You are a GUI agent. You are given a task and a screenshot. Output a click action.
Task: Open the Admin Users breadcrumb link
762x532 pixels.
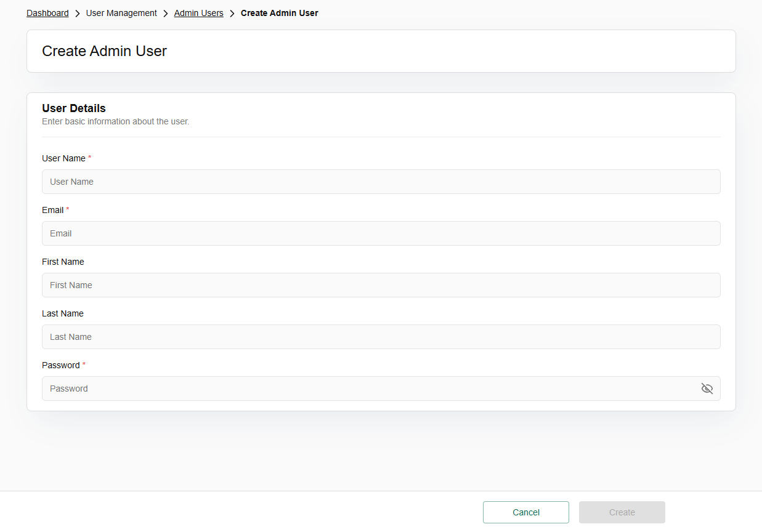pyautogui.click(x=198, y=13)
